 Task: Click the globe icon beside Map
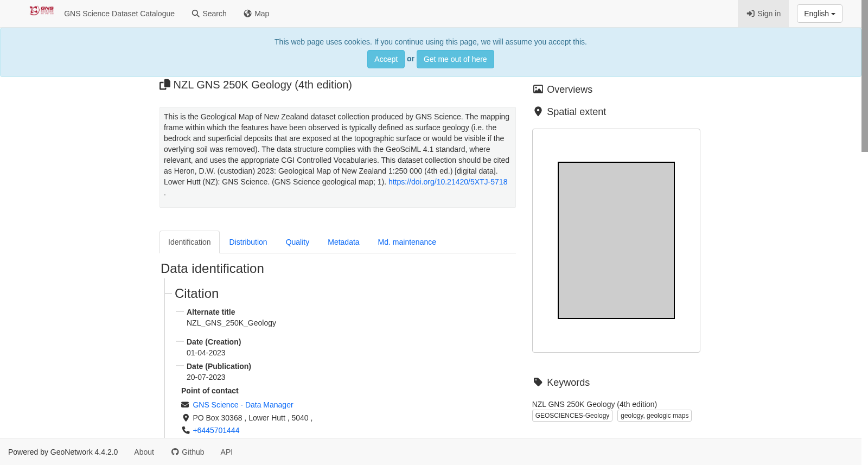[247, 14]
